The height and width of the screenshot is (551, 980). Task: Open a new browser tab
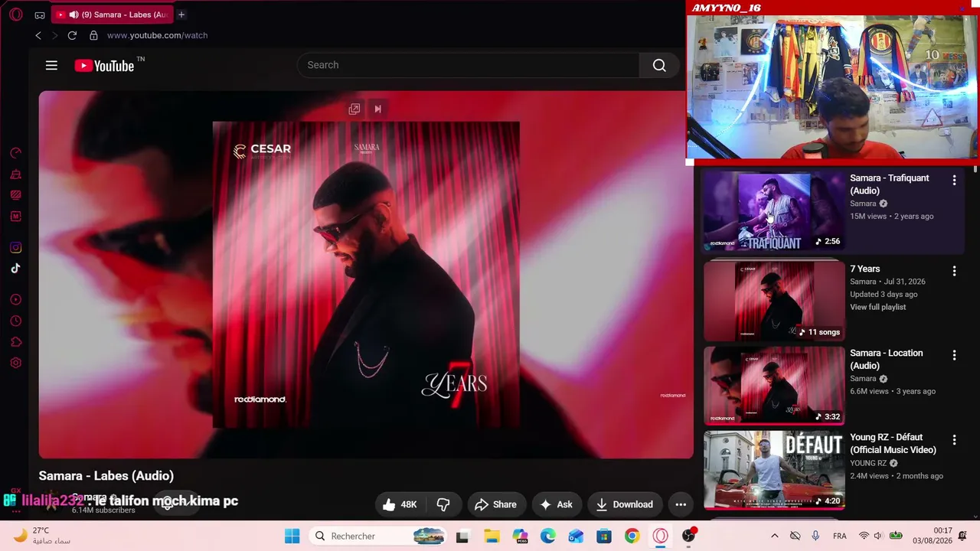[x=181, y=15]
